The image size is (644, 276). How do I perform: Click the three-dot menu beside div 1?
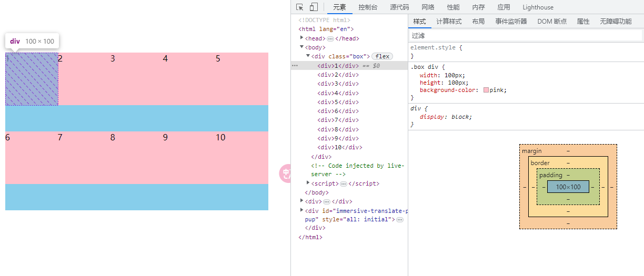[295, 66]
